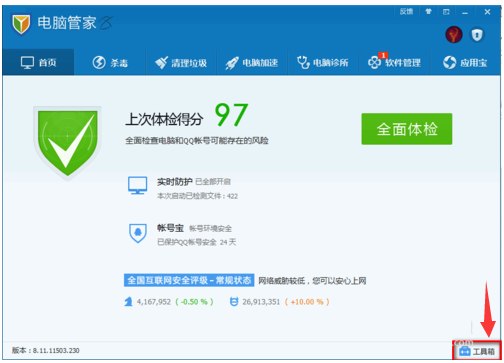Open the 帐号宝 label
The width and height of the screenshot is (504, 363).
[170, 228]
